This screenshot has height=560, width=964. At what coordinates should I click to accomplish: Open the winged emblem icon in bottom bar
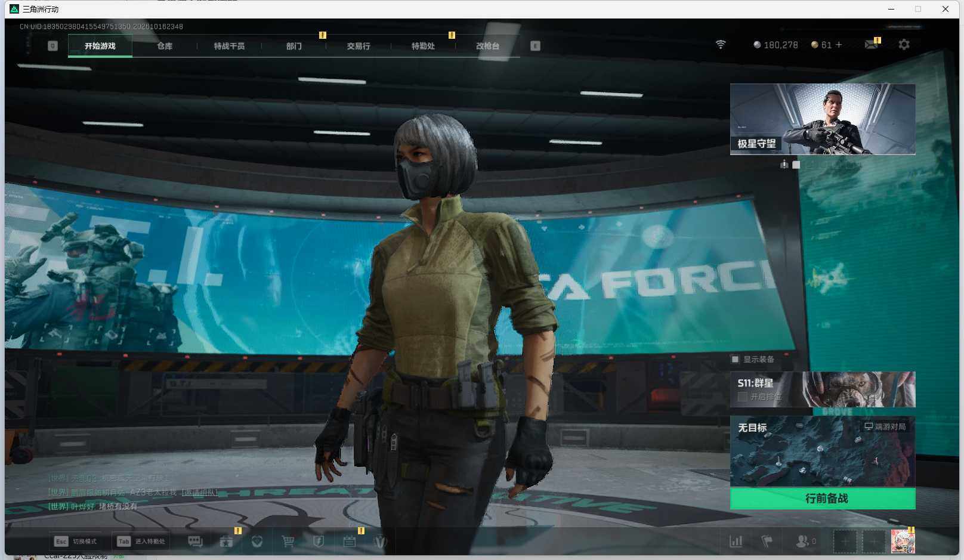[x=380, y=542]
